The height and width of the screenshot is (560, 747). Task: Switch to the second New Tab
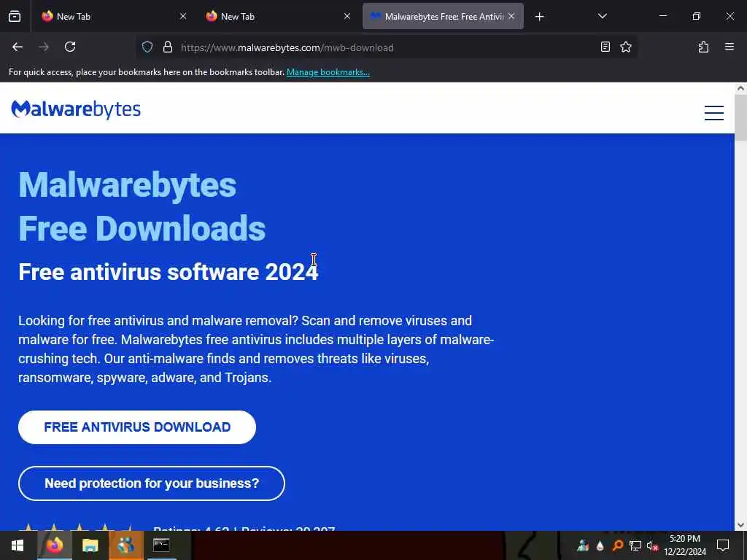coord(277,16)
